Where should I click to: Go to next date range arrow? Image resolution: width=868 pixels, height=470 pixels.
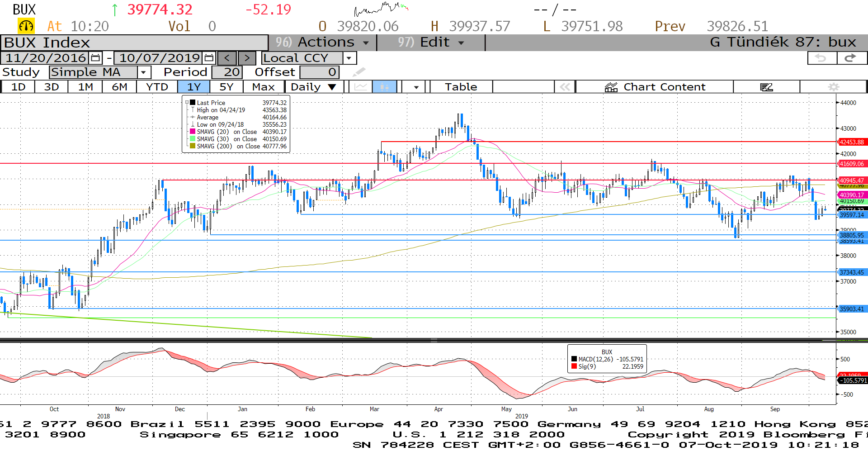247,58
